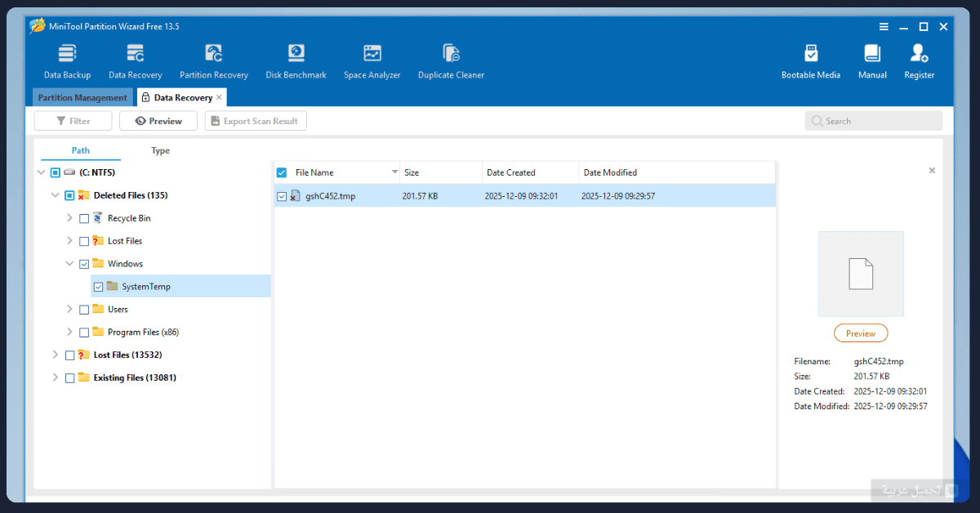Click the Bootable Media icon
980x513 pixels.
[x=811, y=54]
